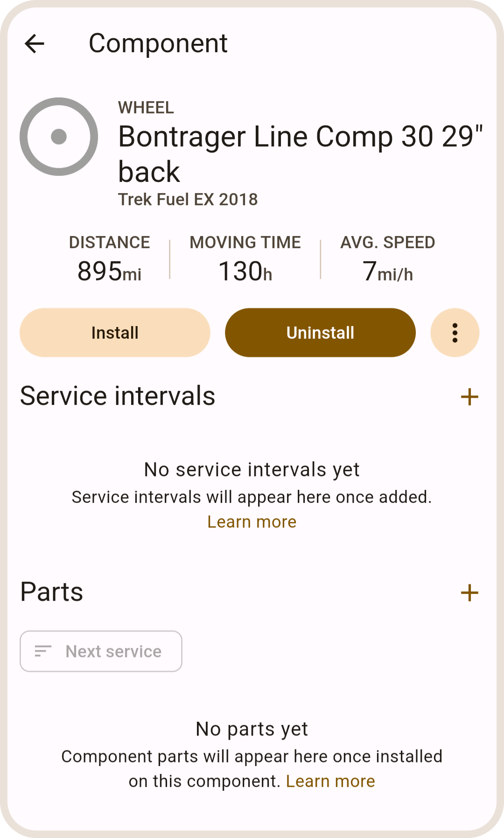
Task: Tap the Component page title
Action: coord(158,44)
